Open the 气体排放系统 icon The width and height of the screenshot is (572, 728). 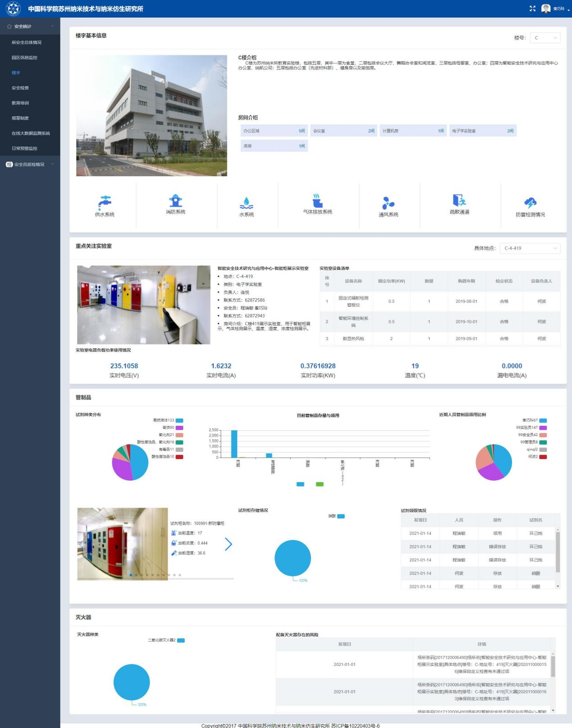click(317, 200)
